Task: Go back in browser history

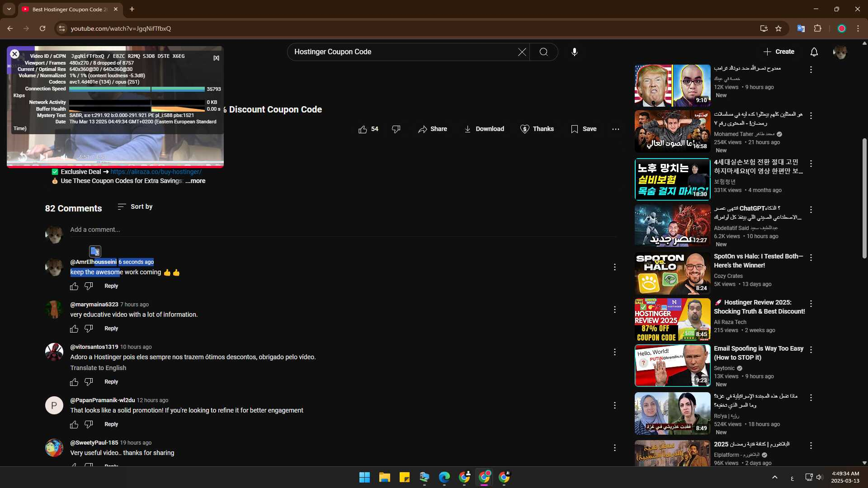Action: coord(10,28)
